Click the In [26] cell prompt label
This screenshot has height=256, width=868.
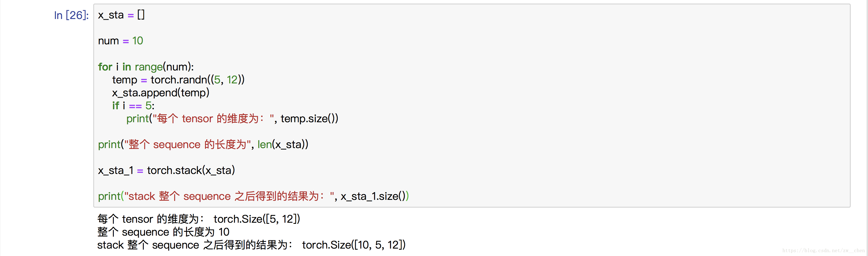71,15
